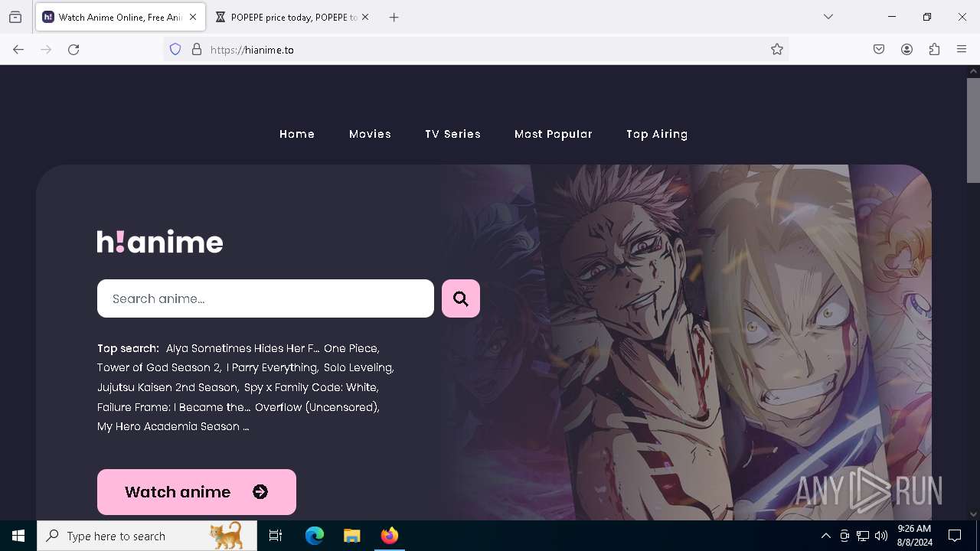
Task: Open the volume speaker tray icon
Action: [881, 536]
